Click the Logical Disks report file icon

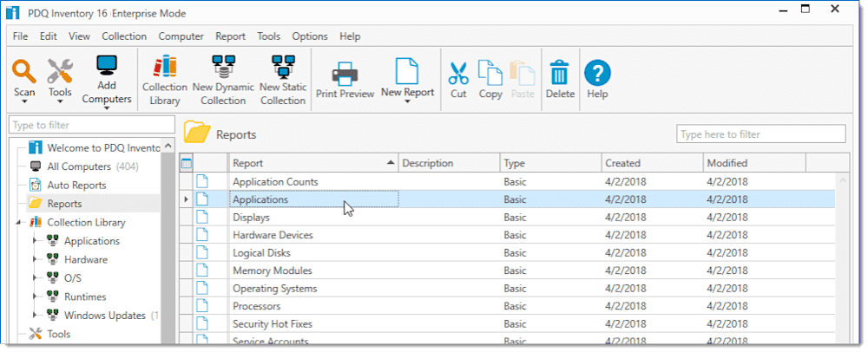[x=202, y=252]
